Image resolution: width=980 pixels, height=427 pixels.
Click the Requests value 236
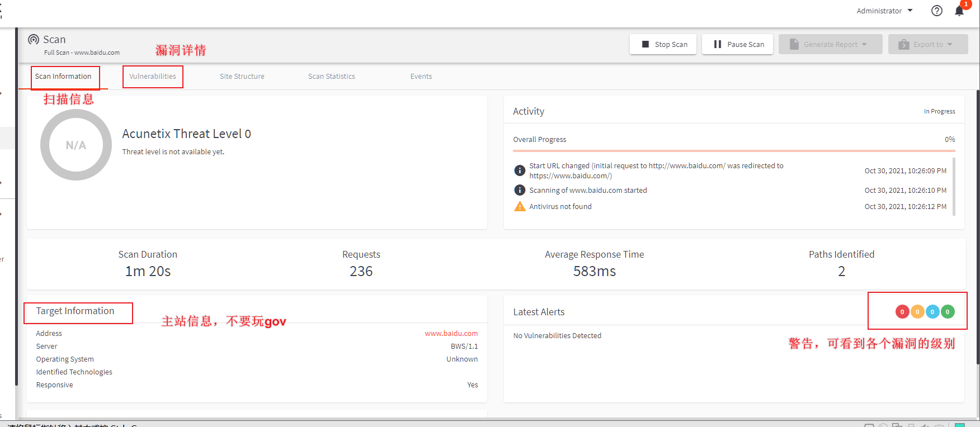point(361,272)
